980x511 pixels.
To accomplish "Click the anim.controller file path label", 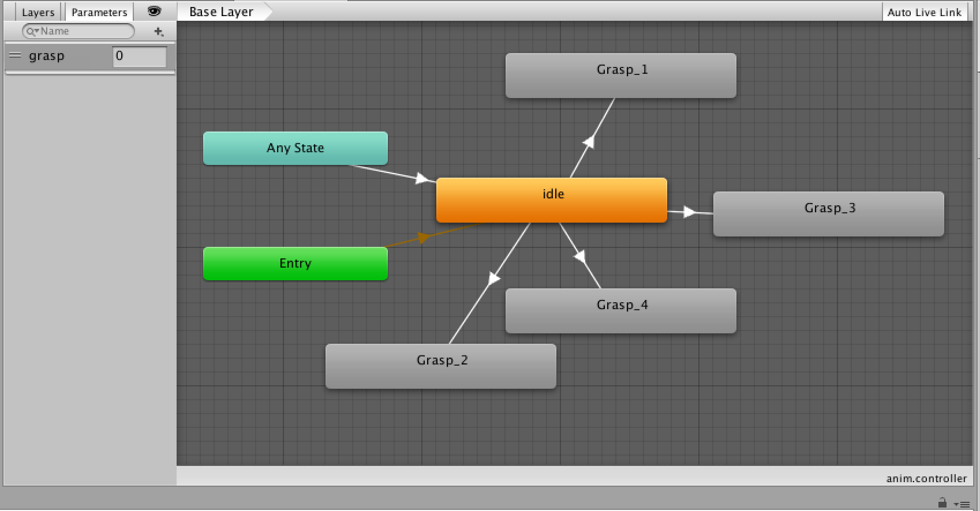I will pos(926,478).
